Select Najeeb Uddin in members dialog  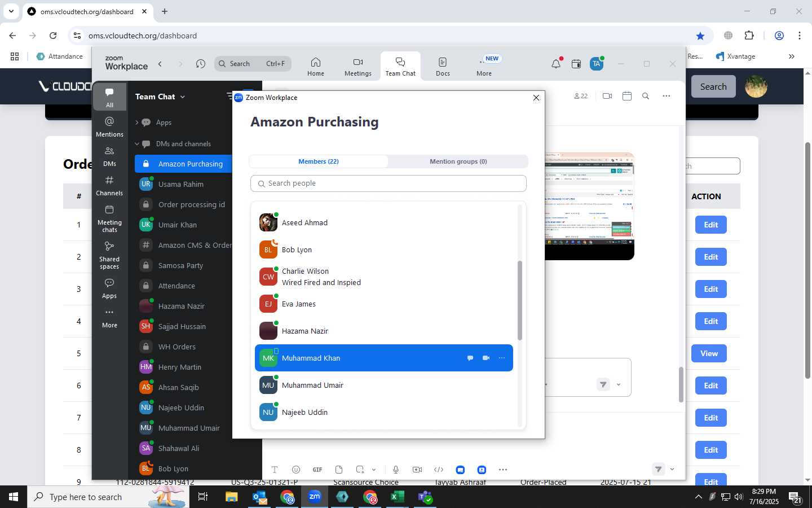(384, 412)
